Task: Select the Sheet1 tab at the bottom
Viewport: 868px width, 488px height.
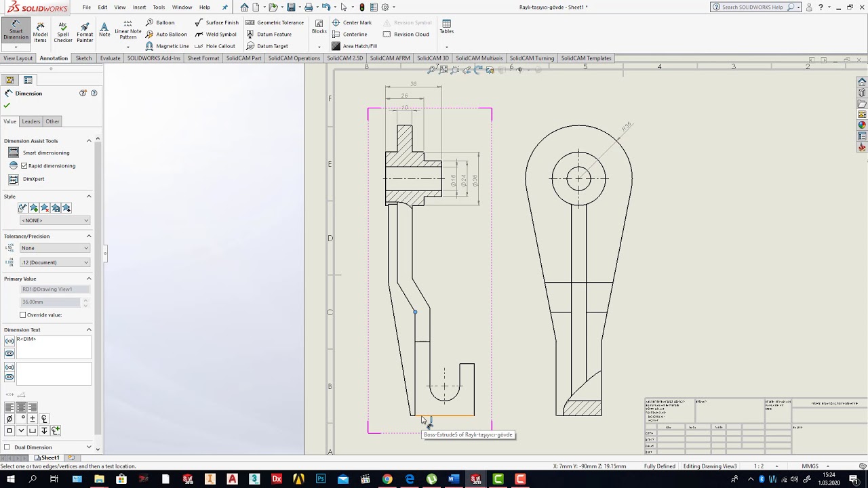Action: coord(47,458)
